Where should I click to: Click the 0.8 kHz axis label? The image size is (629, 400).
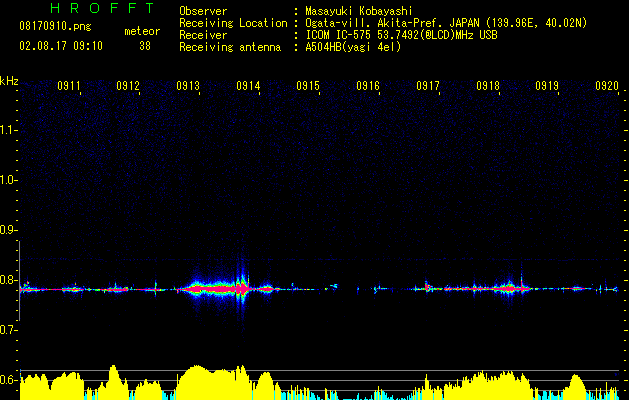pos(8,280)
